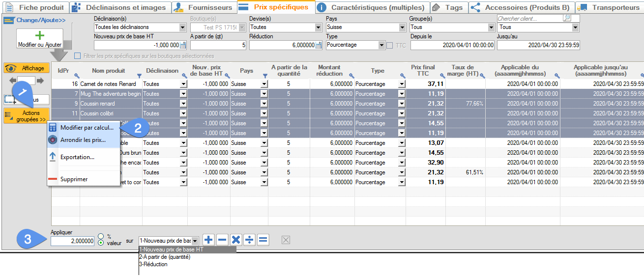This screenshot has width=644, height=277.
Task: Click the Jusqu'au date field
Action: [538, 45]
